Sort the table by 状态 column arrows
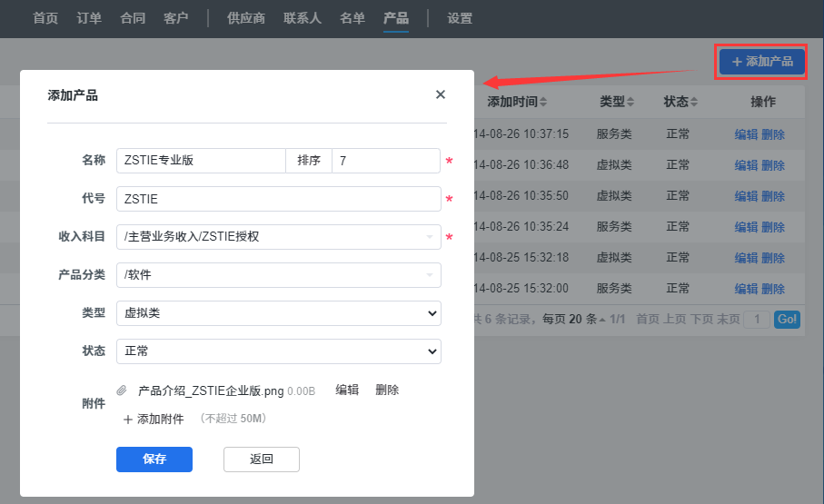Viewport: 824px width, 504px height. coord(694,102)
